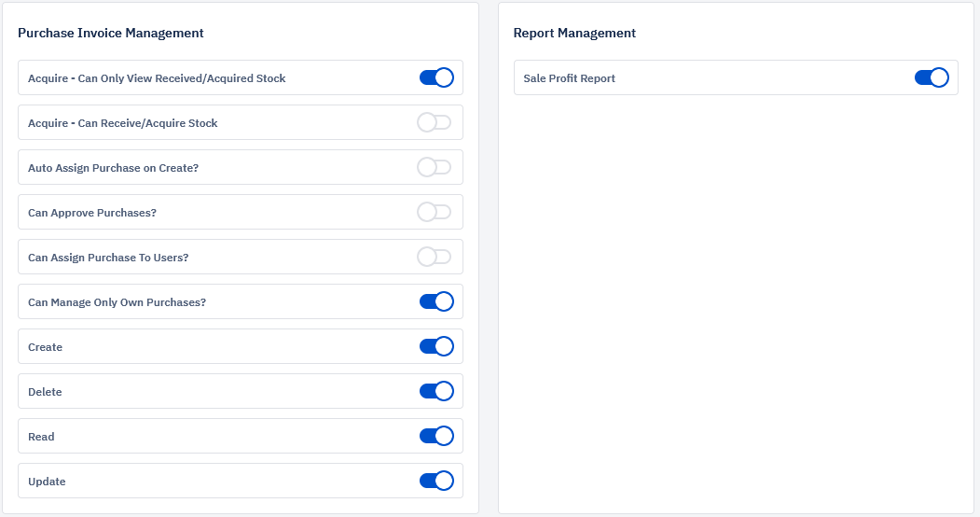This screenshot has width=980, height=517.
Task: Disable the view received/acquired stock only toggle
Action: [x=435, y=77]
